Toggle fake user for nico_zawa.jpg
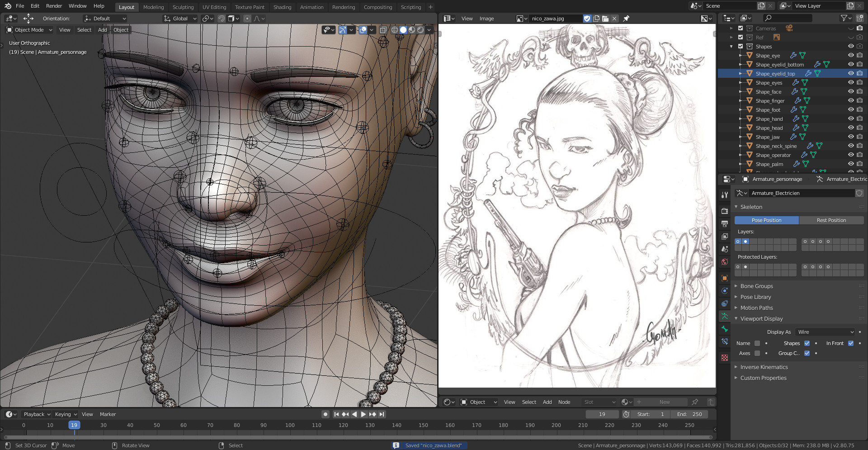The width and height of the screenshot is (868, 450). [x=587, y=19]
